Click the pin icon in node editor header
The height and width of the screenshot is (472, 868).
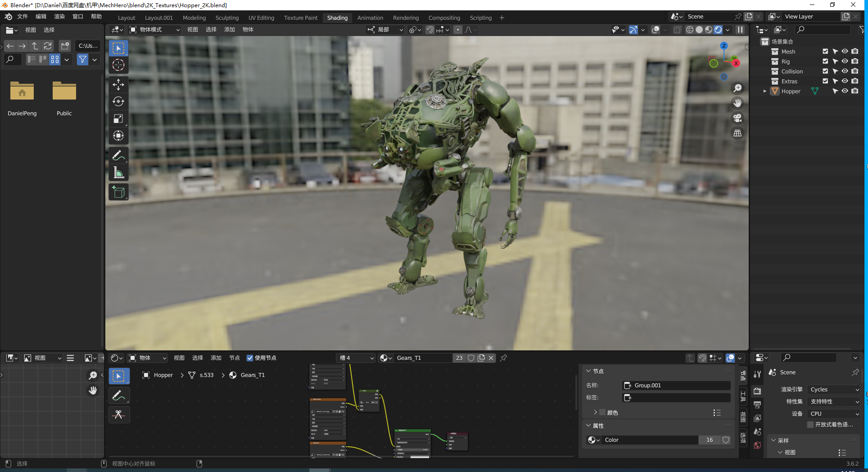(x=503, y=358)
